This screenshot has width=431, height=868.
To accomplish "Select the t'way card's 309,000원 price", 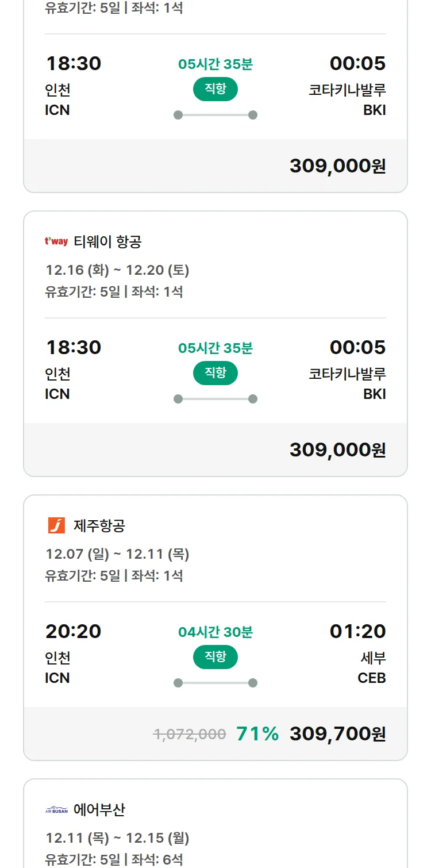I will coord(337,450).
